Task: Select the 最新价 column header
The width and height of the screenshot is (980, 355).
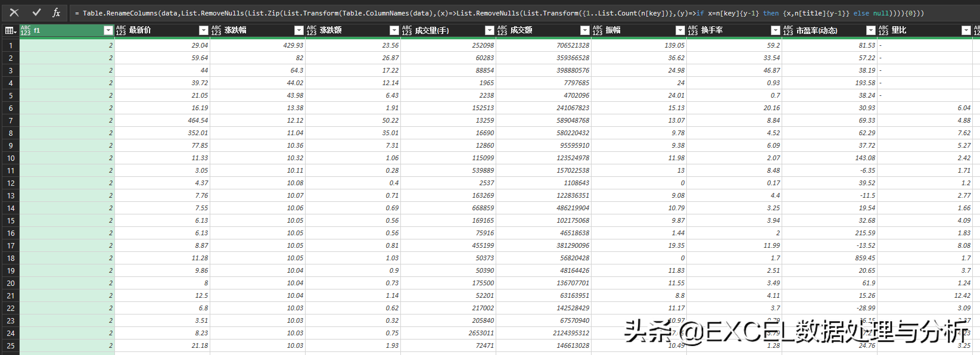Action: (162, 30)
